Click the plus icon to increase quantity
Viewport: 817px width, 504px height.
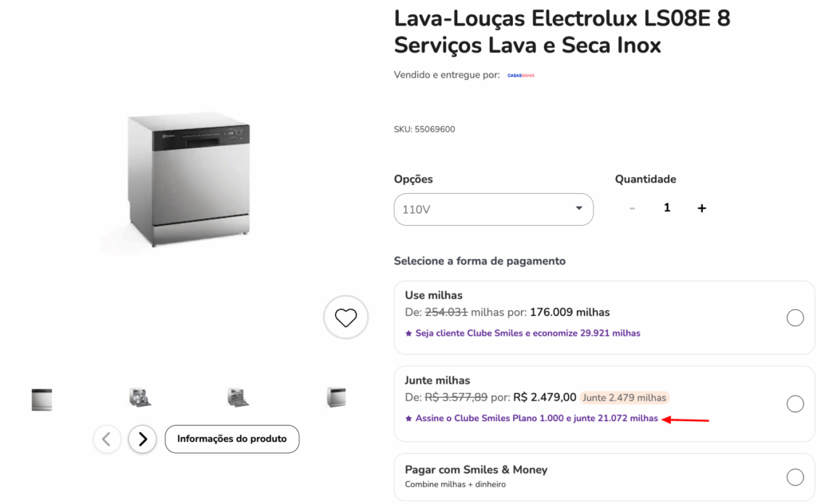coord(701,207)
